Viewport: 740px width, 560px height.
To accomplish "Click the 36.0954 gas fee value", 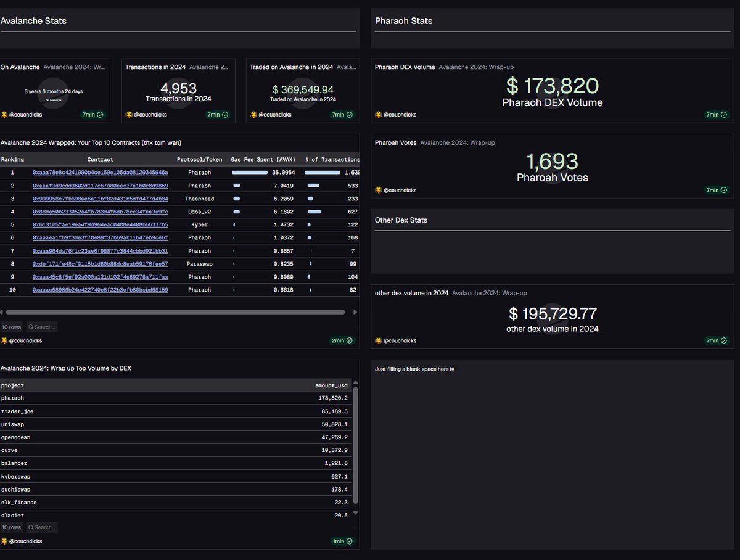I will (283, 173).
